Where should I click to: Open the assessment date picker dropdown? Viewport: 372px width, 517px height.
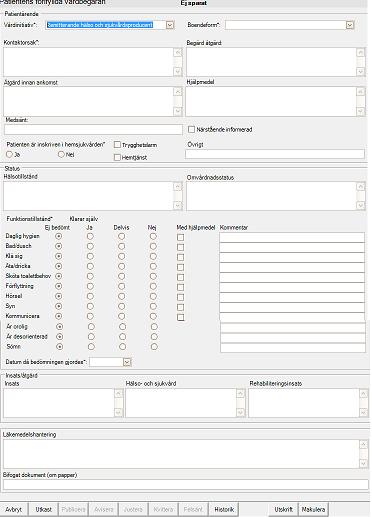(127, 362)
